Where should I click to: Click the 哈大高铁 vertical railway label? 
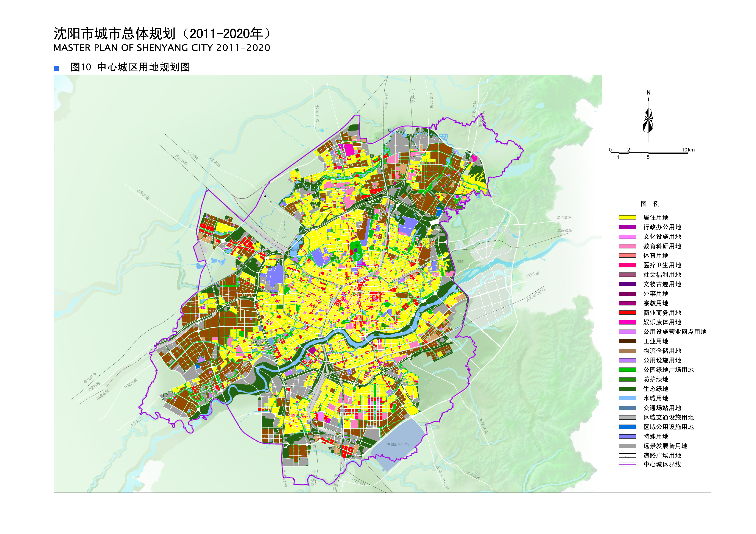(386, 101)
